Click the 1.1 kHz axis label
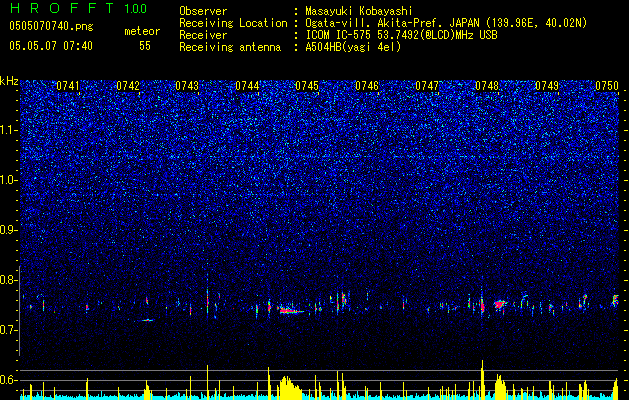The image size is (629, 400). (x=9, y=130)
